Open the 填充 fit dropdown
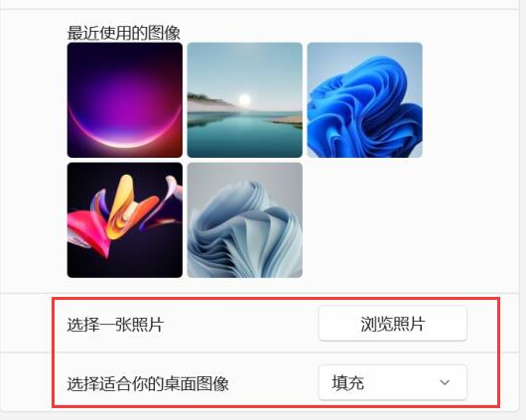Image resolution: width=526 pixels, height=420 pixels. click(x=392, y=382)
